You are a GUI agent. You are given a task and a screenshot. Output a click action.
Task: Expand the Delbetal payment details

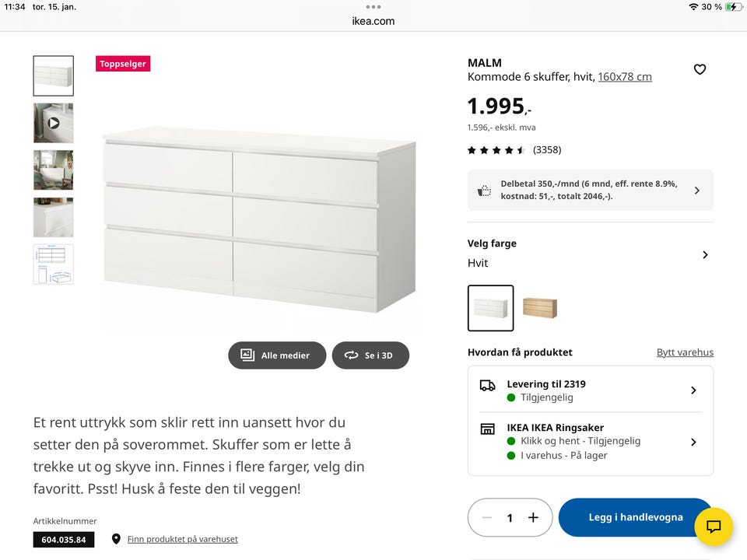tap(697, 190)
